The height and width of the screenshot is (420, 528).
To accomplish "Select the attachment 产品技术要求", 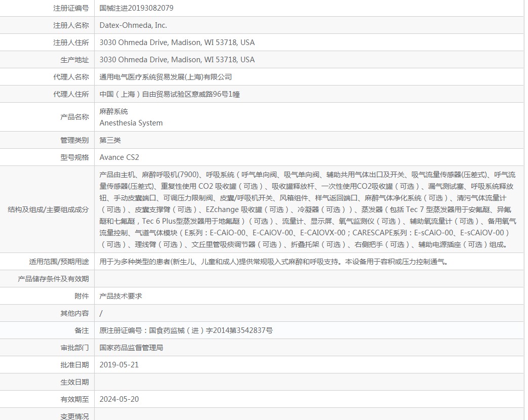I will pyautogui.click(x=121, y=296).
